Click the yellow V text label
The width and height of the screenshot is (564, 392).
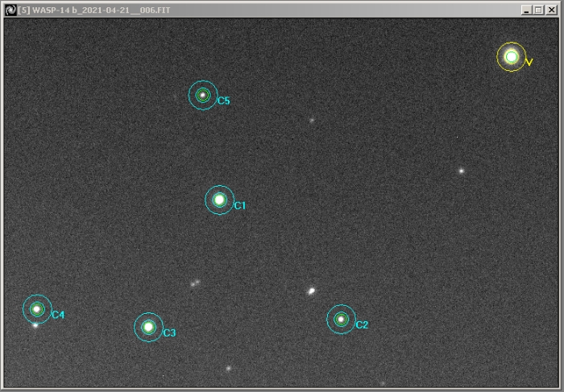tap(529, 62)
